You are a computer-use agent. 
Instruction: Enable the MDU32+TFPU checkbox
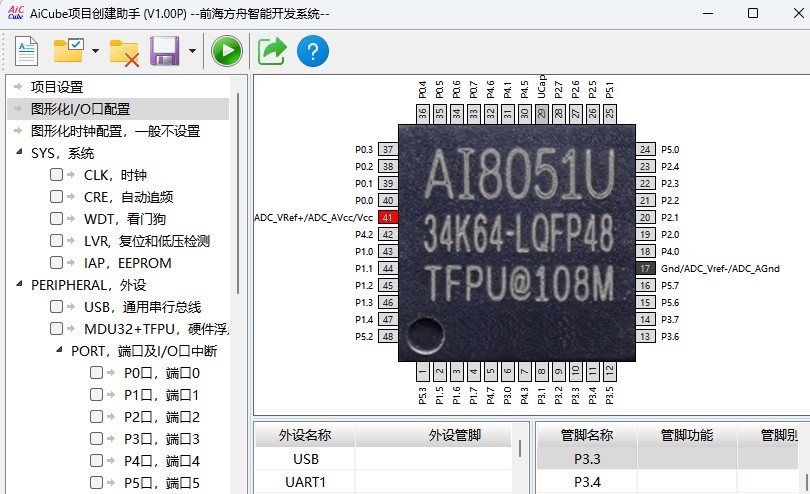(x=56, y=328)
